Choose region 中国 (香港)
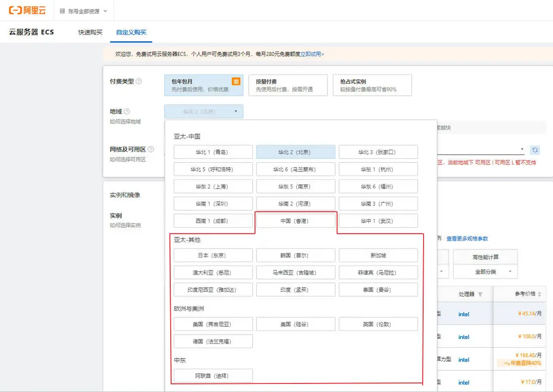 pos(296,221)
